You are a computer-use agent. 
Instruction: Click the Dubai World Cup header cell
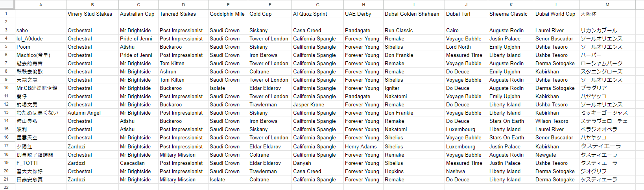coord(557,14)
